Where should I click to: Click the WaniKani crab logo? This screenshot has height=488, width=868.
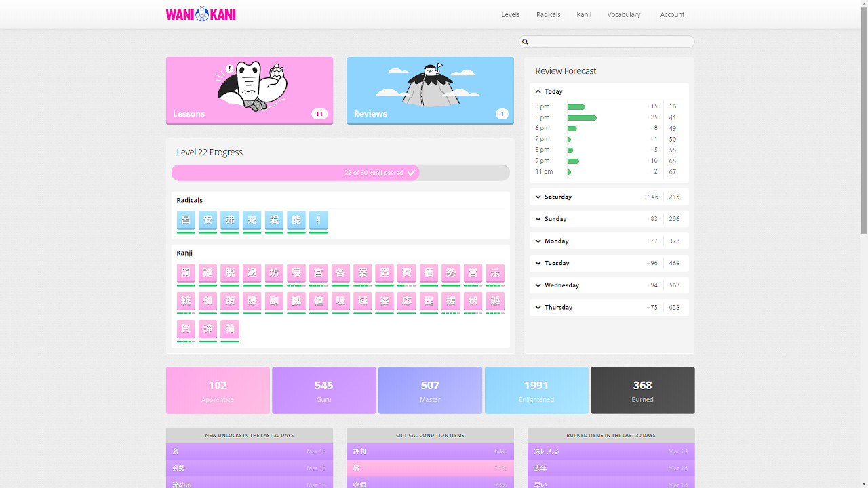201,14
